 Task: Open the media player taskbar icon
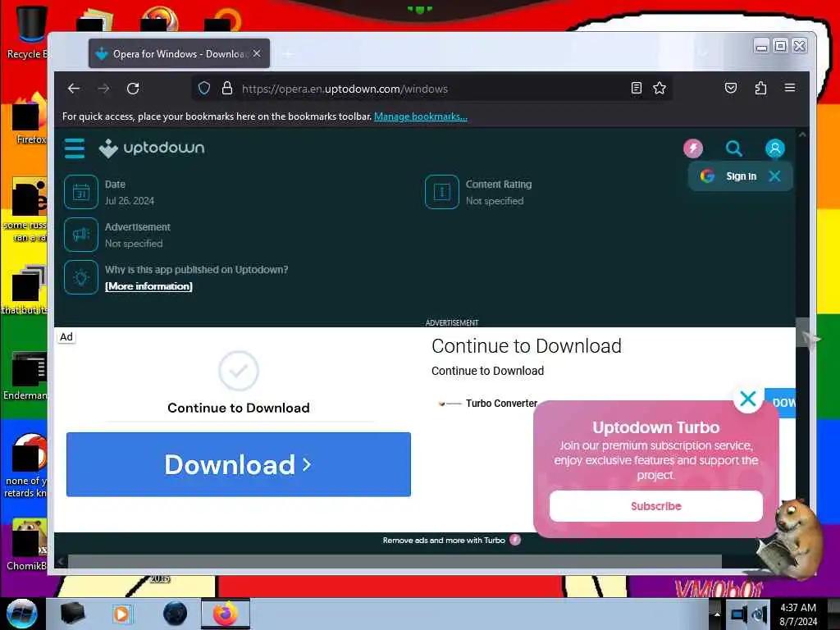[122, 614]
